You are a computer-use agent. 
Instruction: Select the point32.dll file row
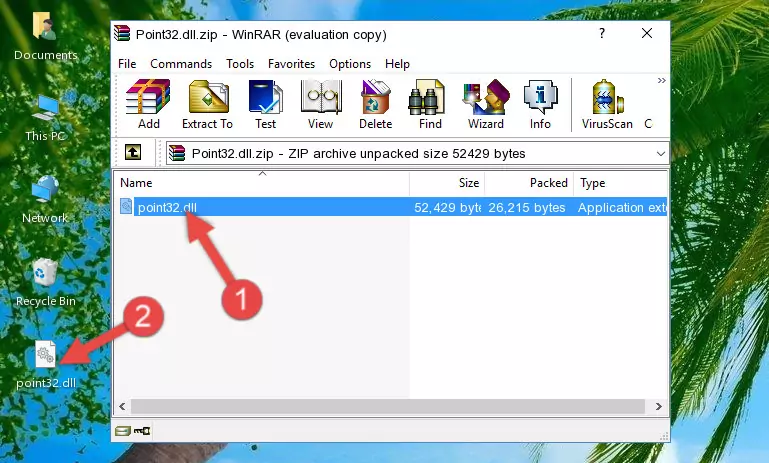pyautogui.click(x=391, y=207)
